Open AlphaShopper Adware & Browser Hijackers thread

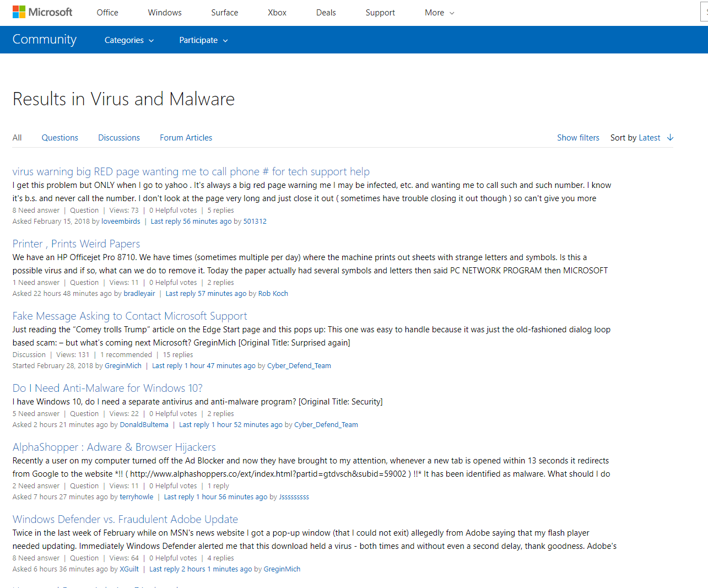coord(114,447)
